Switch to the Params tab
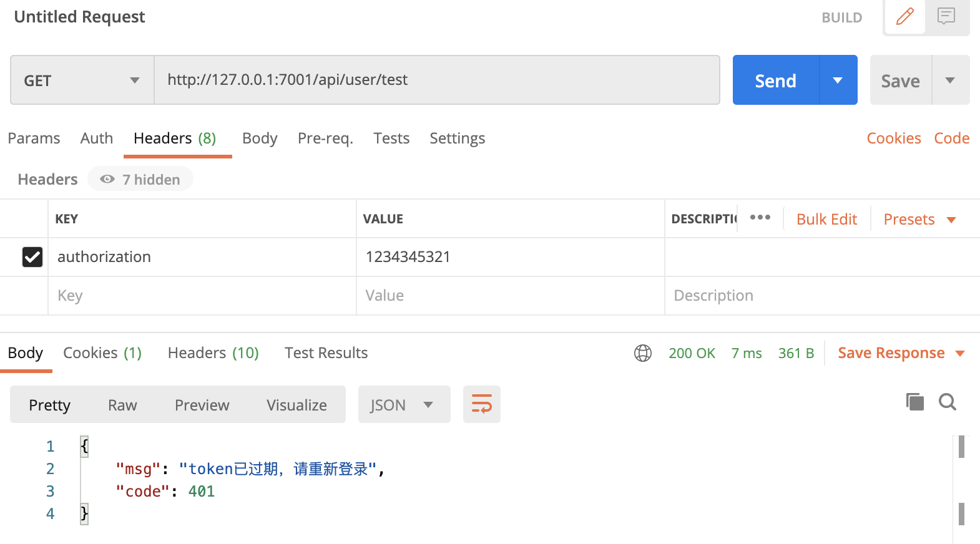 pyautogui.click(x=34, y=138)
